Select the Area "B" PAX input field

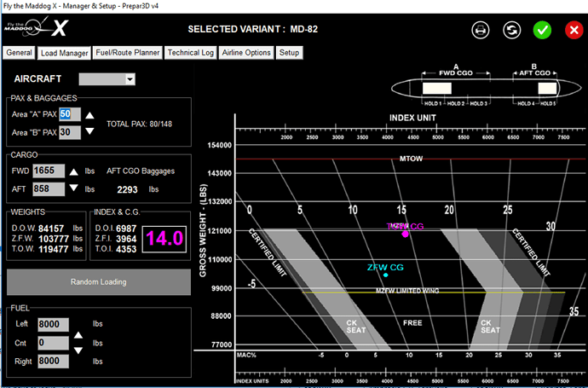pyautogui.click(x=70, y=132)
